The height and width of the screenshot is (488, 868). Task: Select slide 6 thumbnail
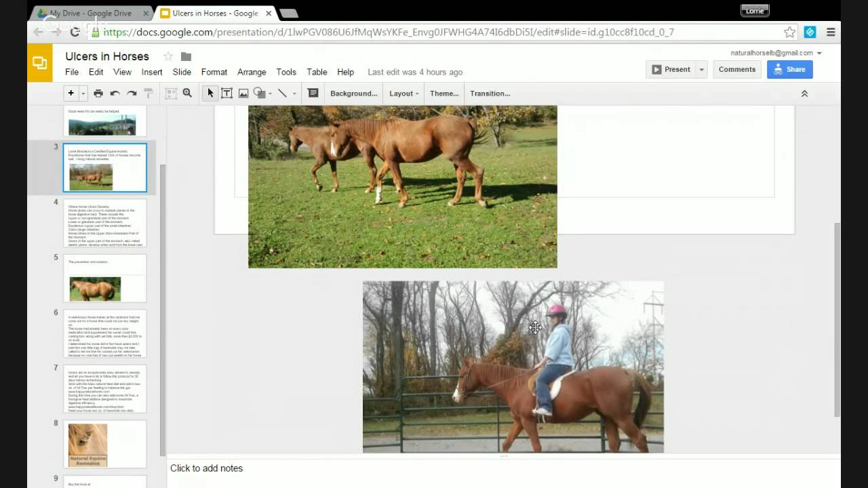pyautogui.click(x=105, y=333)
